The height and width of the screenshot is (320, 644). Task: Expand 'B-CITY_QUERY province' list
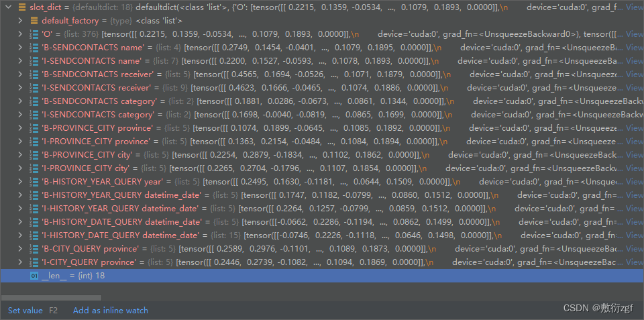click(x=21, y=248)
